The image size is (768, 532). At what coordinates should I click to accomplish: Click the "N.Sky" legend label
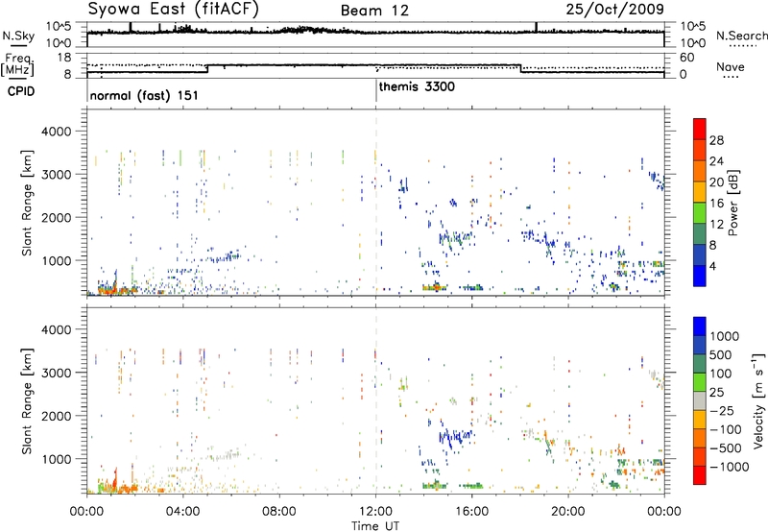pyautogui.click(x=18, y=36)
